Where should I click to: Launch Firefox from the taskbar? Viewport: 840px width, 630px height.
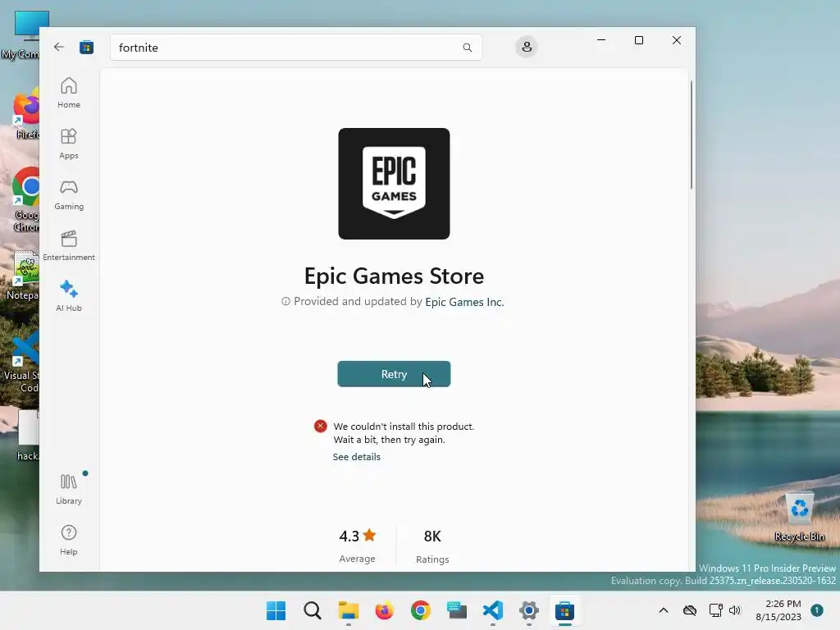384,610
